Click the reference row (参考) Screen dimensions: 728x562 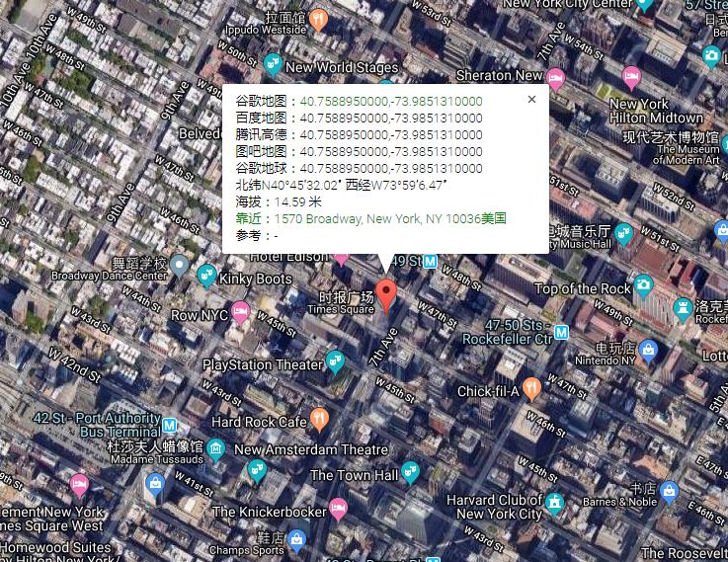click(x=257, y=235)
